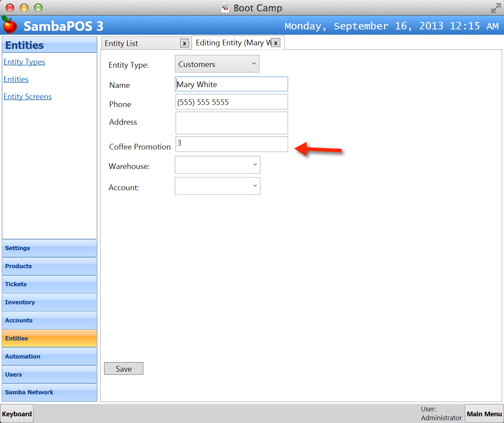Click into the Coffee Promotion field

pyautogui.click(x=232, y=144)
